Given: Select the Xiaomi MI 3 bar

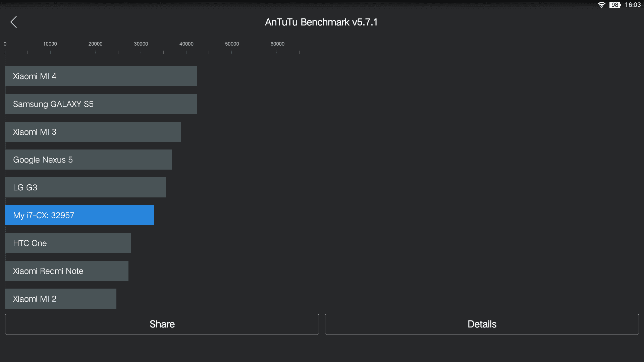Looking at the screenshot, I should tap(93, 132).
